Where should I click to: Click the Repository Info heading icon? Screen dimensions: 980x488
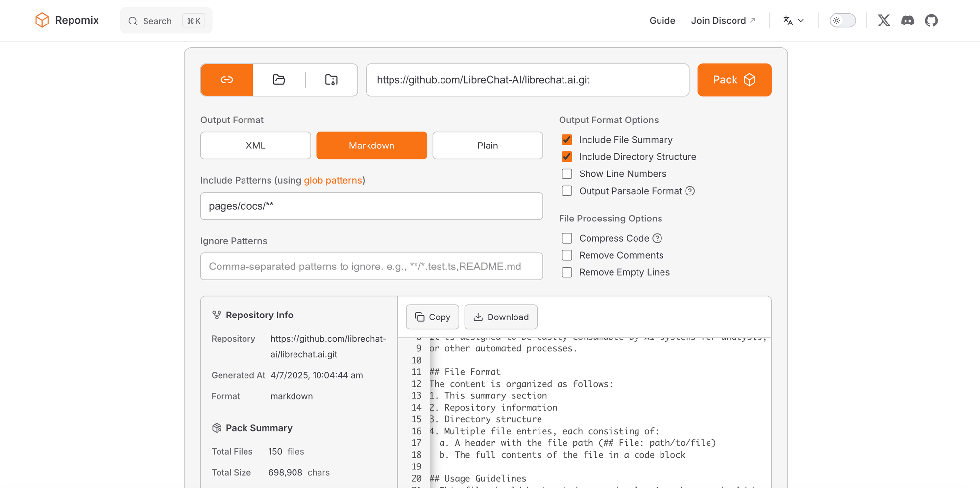tap(217, 315)
